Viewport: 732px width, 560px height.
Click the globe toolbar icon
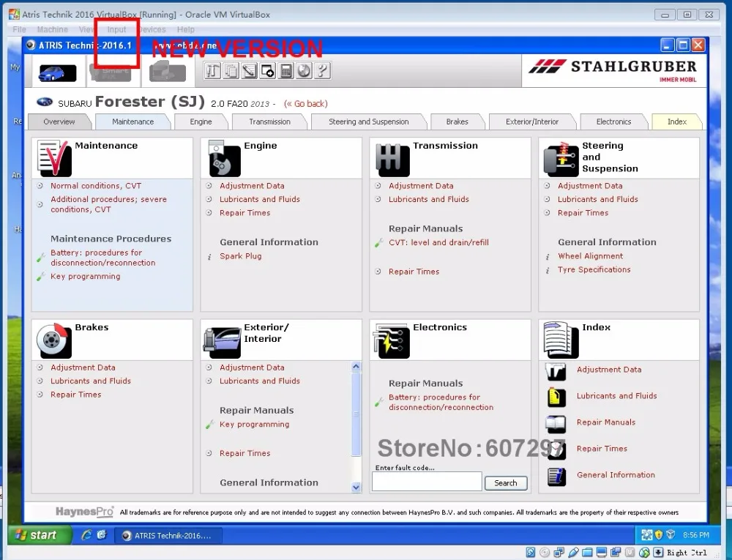coord(304,71)
